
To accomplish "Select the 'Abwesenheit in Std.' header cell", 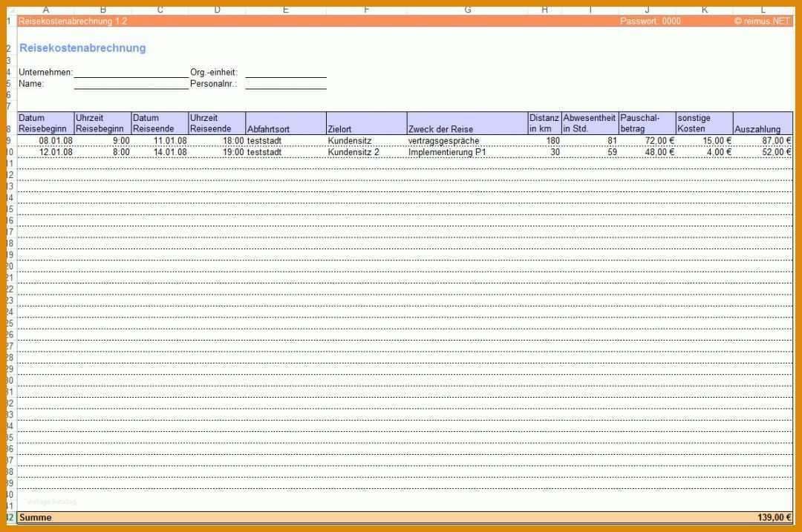I will (590, 123).
